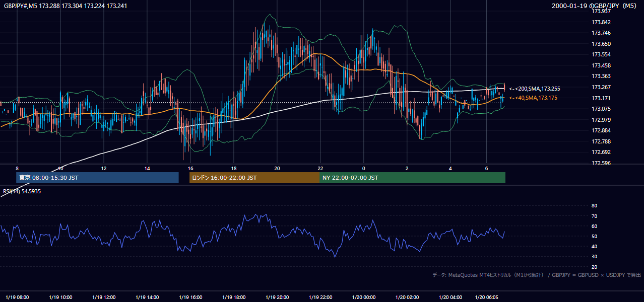Screen dimensions: 644x302
Task: Click RSI scale level 50
Action: [x=594, y=236]
